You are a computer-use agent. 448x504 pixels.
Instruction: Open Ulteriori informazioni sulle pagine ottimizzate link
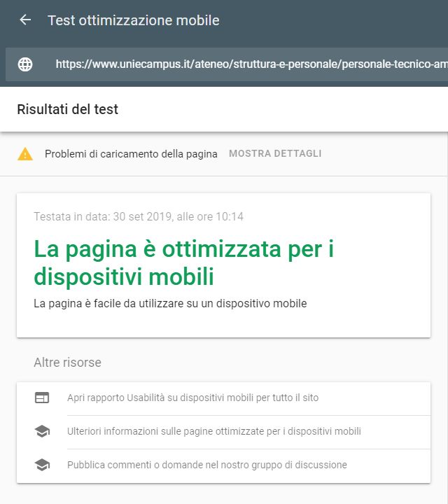214,431
